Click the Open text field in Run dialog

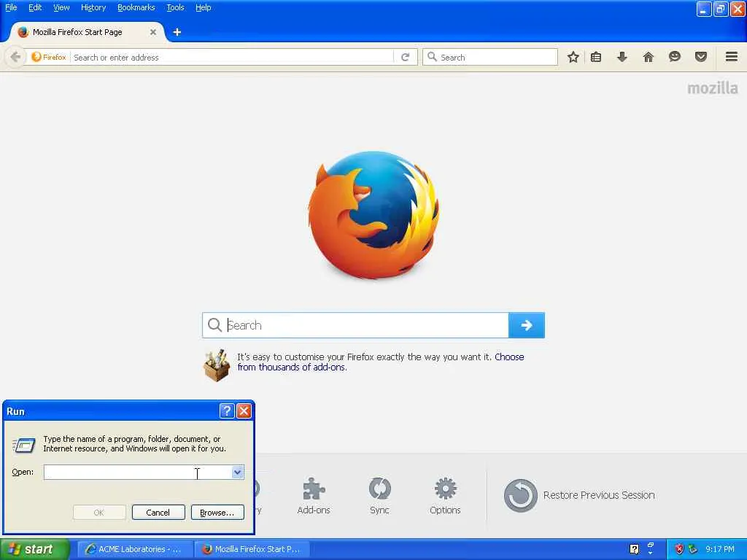point(138,472)
